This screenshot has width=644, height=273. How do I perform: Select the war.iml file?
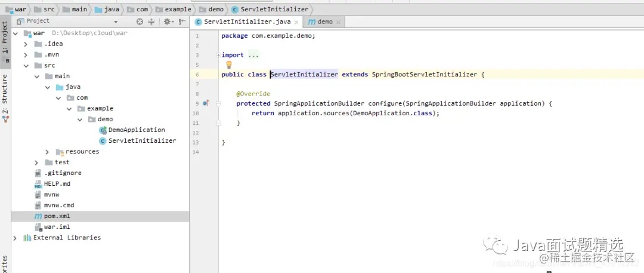(x=52, y=227)
